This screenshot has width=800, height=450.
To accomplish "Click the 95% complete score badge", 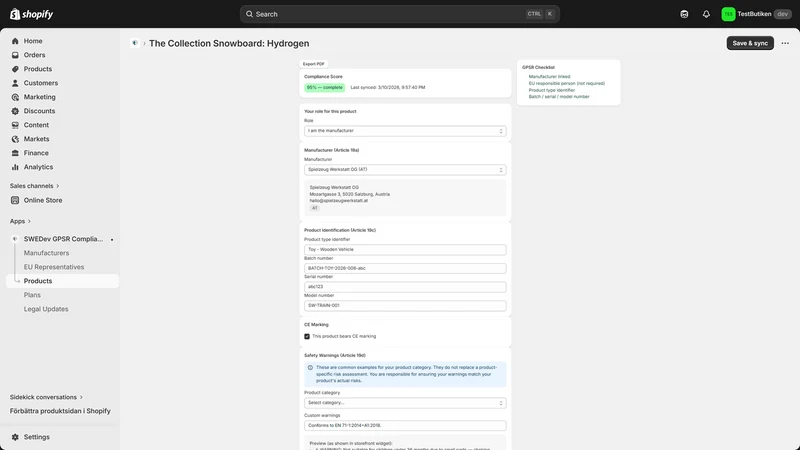I will pos(324,87).
